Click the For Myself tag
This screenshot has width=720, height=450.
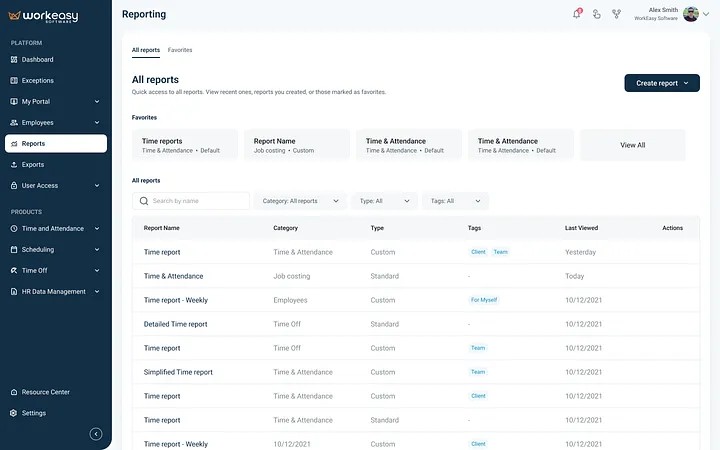[484, 300]
